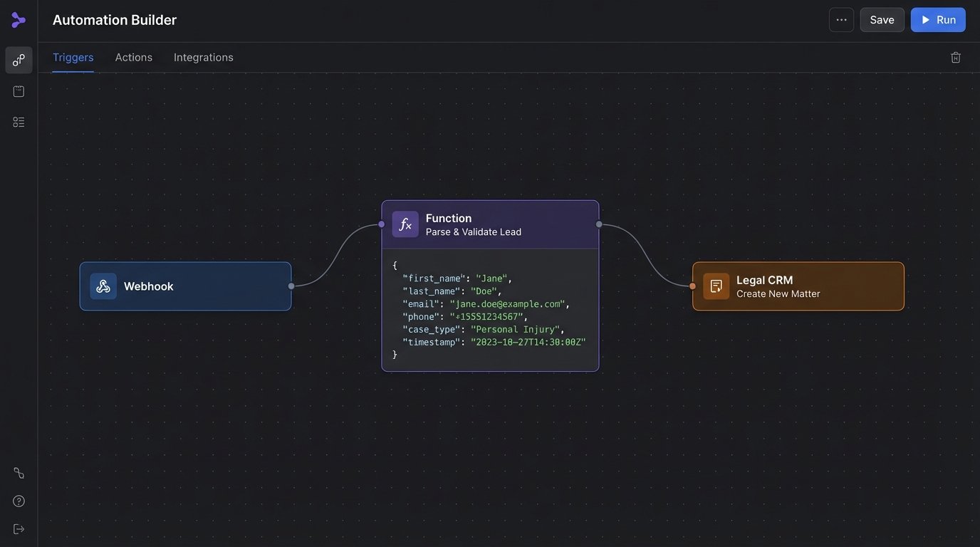Image resolution: width=980 pixels, height=547 pixels.
Task: Click the trash delete icon
Action: (x=956, y=58)
